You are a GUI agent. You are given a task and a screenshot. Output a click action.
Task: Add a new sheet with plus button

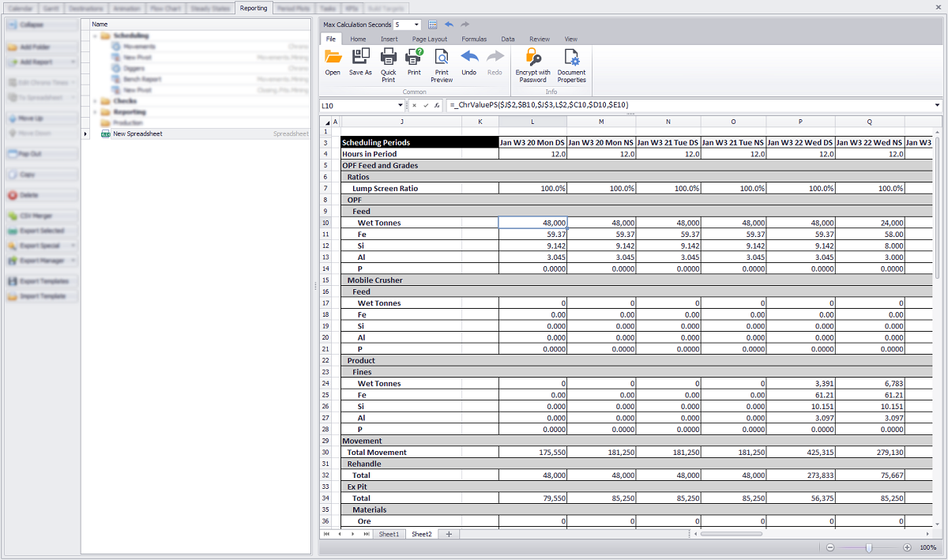pos(449,535)
